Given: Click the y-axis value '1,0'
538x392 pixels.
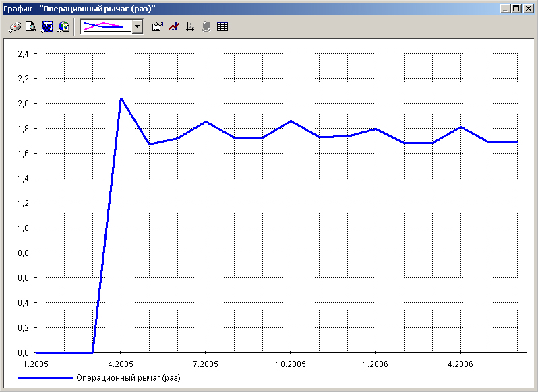Looking at the screenshot, I should click(x=23, y=228).
